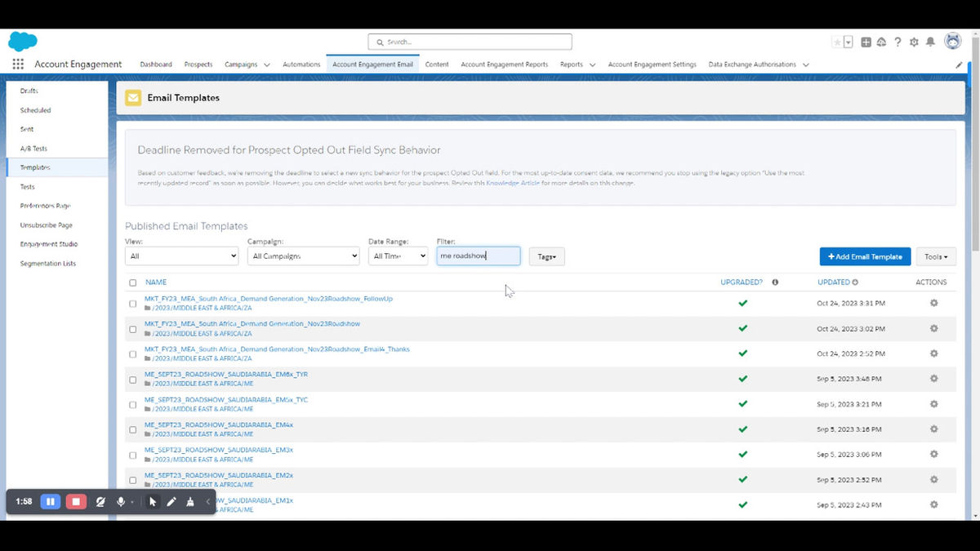Open Drafts in the sidebar
This screenshot has height=551, width=980.
pyautogui.click(x=29, y=91)
